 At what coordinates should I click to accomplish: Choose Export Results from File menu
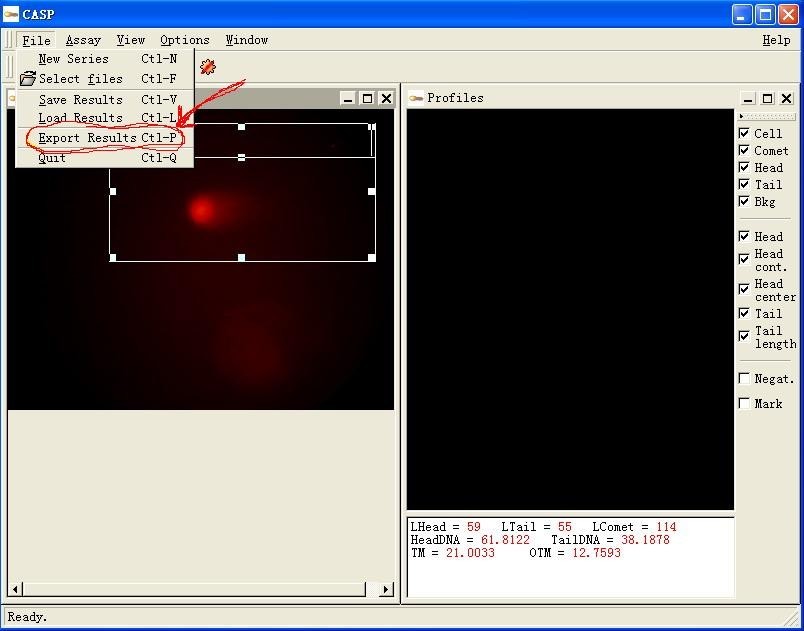coord(88,138)
